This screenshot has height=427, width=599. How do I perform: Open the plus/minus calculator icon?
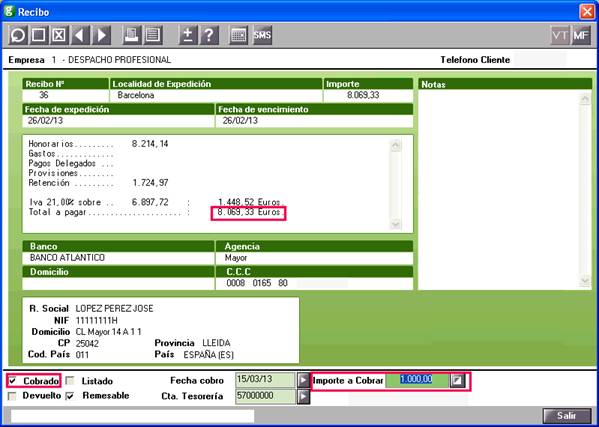188,36
